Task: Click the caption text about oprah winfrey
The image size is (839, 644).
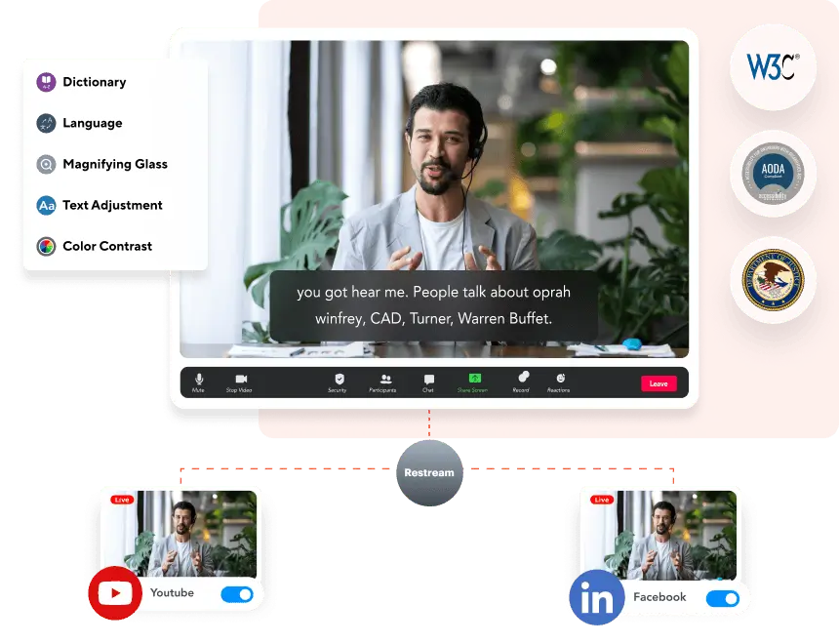Action: (x=434, y=305)
